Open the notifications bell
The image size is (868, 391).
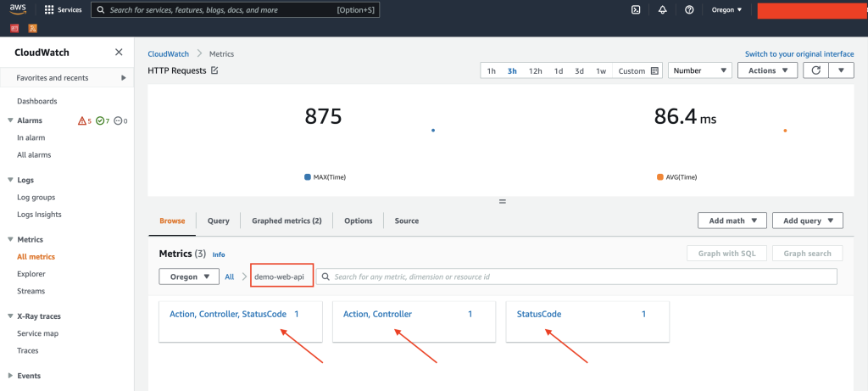[663, 10]
